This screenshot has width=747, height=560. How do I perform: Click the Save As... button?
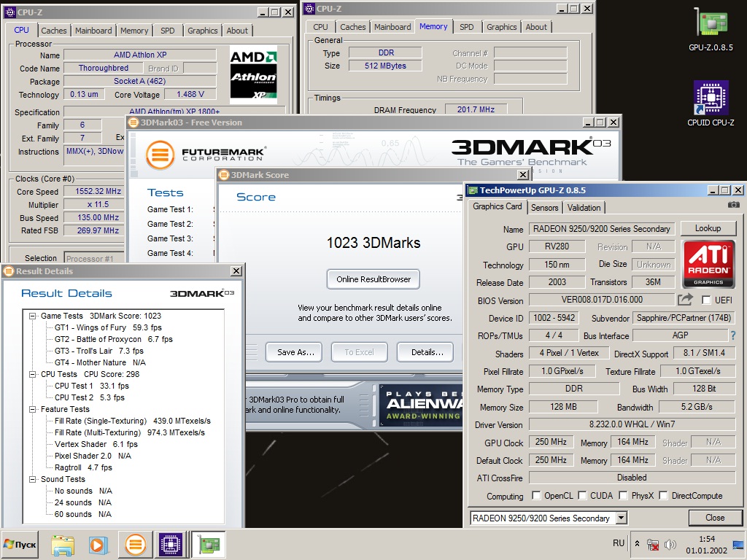pyautogui.click(x=295, y=352)
